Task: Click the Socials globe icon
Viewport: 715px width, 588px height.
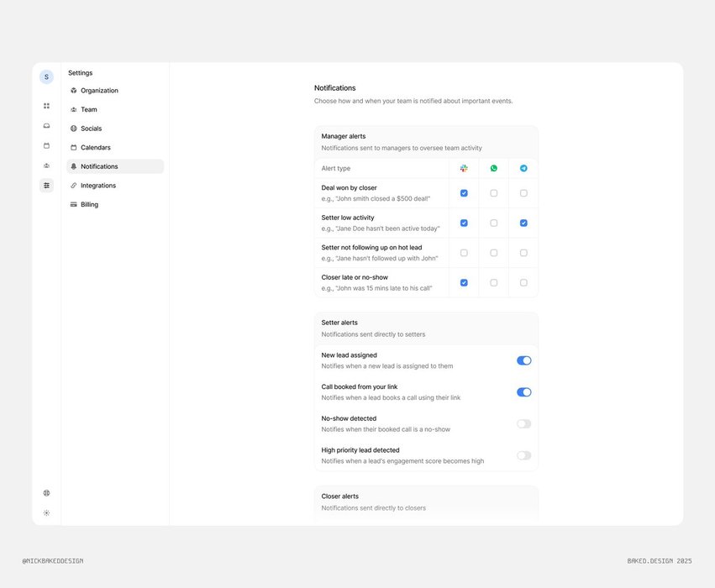Action: pyautogui.click(x=73, y=129)
